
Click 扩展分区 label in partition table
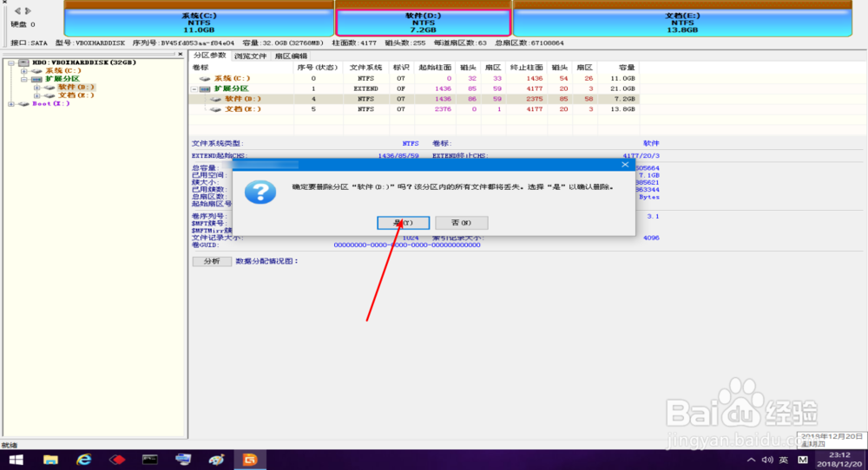[x=232, y=88]
